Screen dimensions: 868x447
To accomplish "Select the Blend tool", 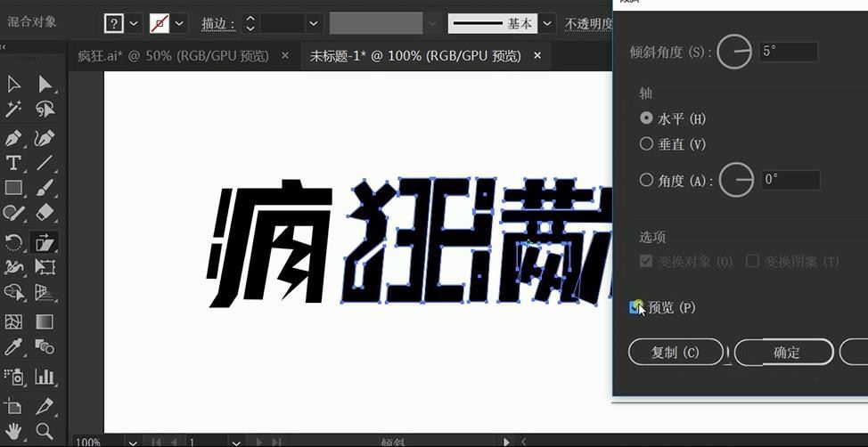I will [x=45, y=347].
